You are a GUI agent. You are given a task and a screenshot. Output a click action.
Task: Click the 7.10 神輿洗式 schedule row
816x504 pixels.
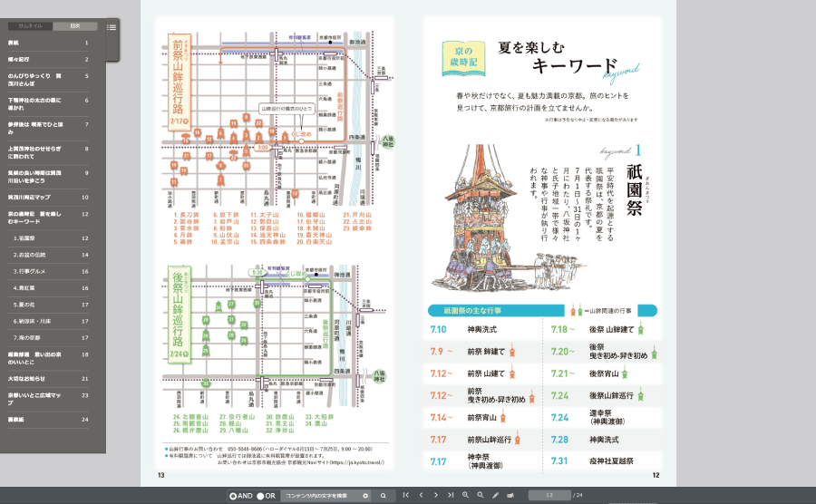click(x=482, y=329)
